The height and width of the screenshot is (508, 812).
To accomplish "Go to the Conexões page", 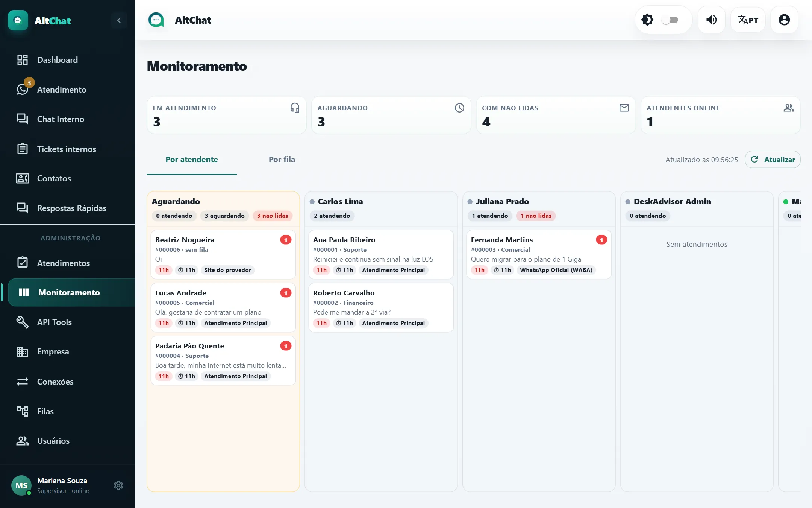I will click(68, 382).
